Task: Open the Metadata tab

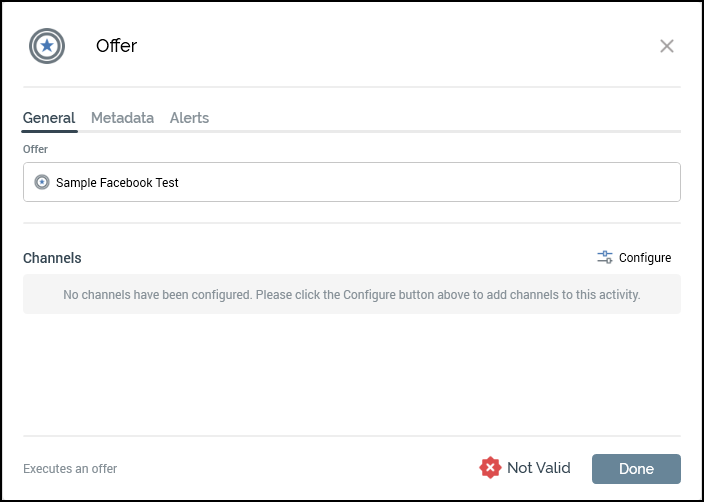Action: (122, 118)
